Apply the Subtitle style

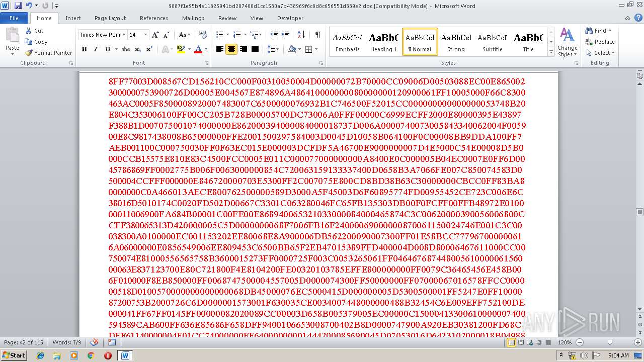pyautogui.click(x=493, y=42)
